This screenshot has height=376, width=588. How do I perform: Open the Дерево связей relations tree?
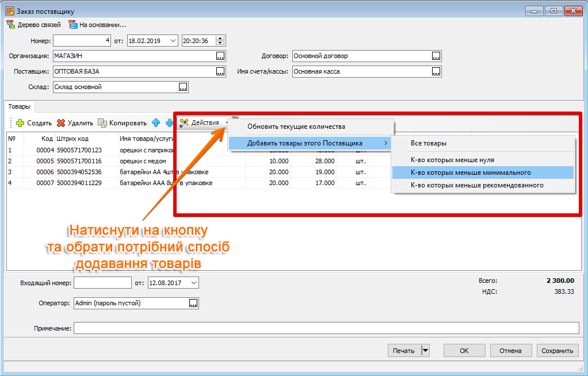[34, 25]
